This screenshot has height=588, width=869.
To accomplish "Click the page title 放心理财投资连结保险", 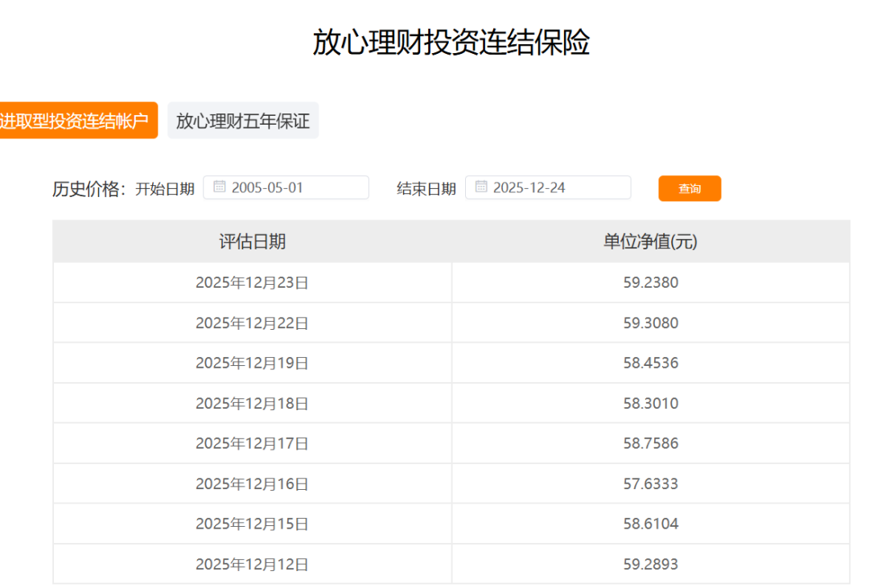I will [x=451, y=43].
